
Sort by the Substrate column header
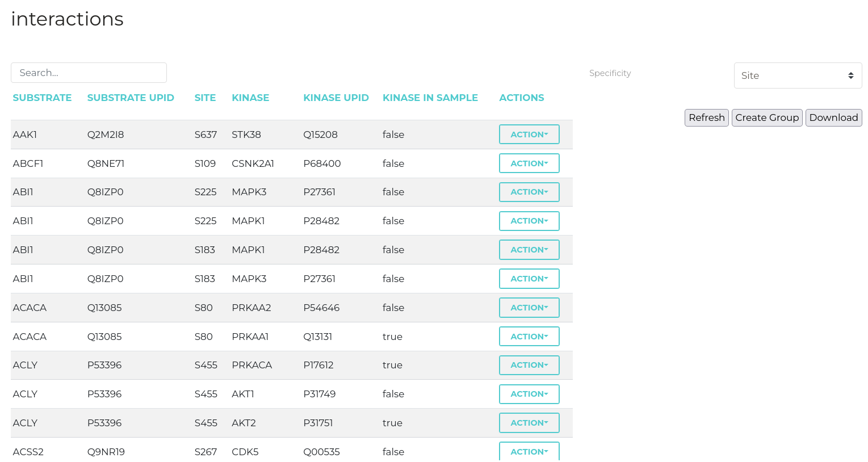[42, 98]
